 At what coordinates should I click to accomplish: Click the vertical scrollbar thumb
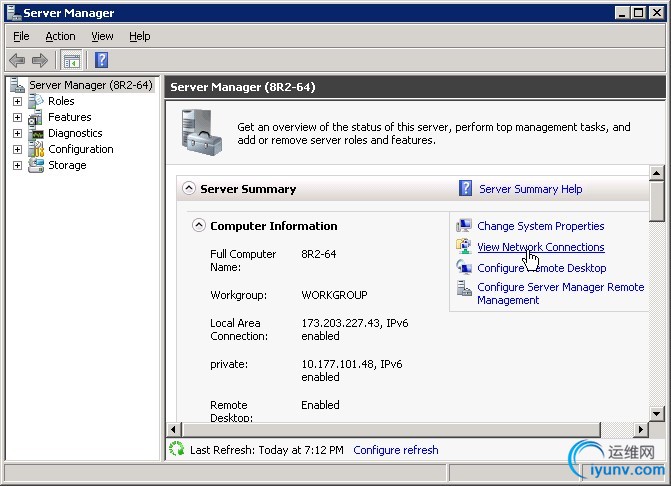(x=656, y=201)
